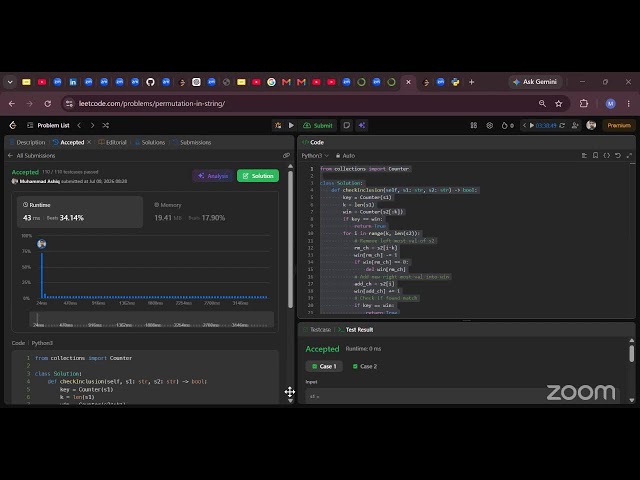Open the browser tab search chevron
640x480 pixels.
pos(10,82)
